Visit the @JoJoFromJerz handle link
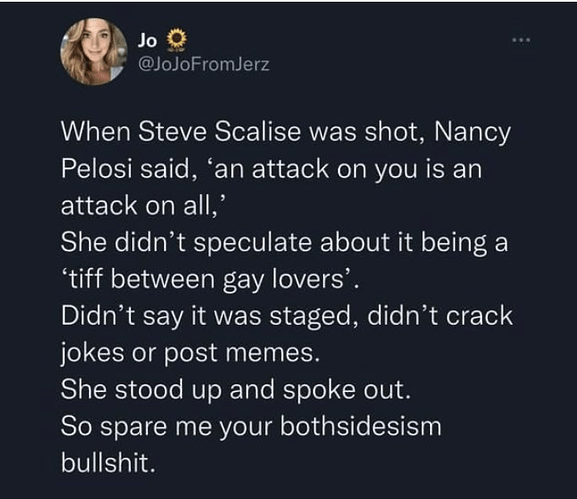 203,65
